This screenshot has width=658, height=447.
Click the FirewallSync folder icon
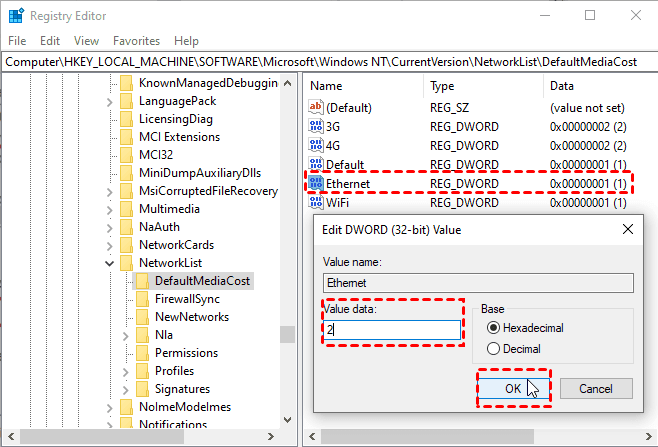click(x=142, y=299)
